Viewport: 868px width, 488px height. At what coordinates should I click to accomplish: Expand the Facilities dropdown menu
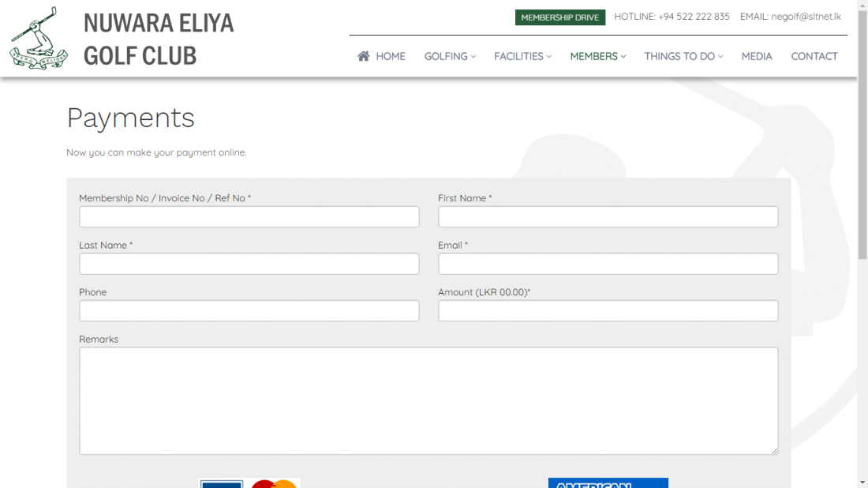coord(522,56)
